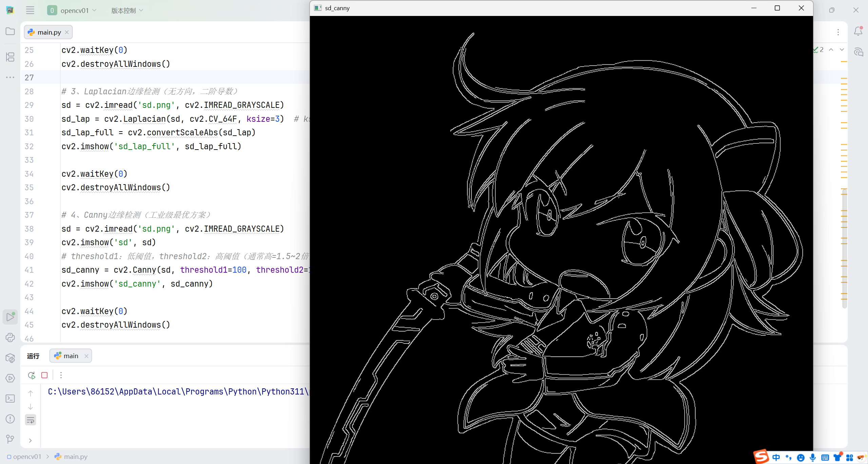The width and height of the screenshot is (868, 464).
Task: Select the main run tab
Action: [71, 356]
